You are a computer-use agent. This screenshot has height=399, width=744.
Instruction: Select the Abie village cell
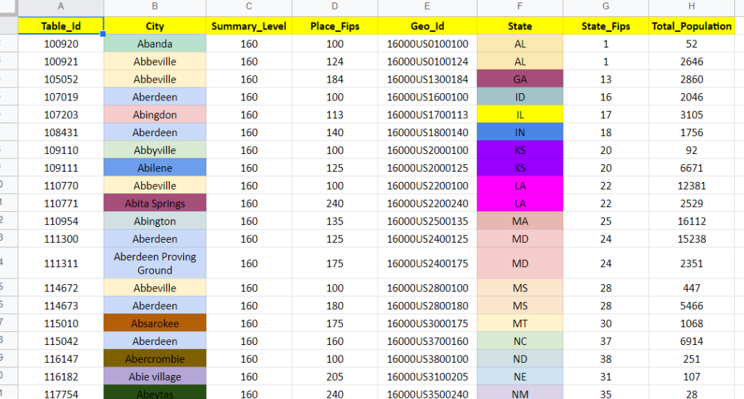pyautogui.click(x=155, y=377)
